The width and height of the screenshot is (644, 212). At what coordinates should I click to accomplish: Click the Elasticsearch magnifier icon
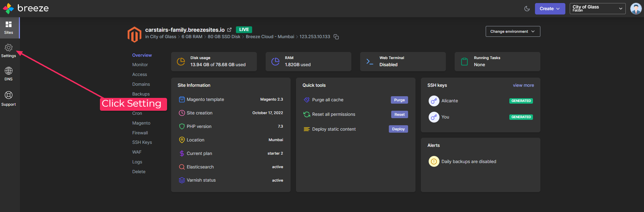pos(182,167)
